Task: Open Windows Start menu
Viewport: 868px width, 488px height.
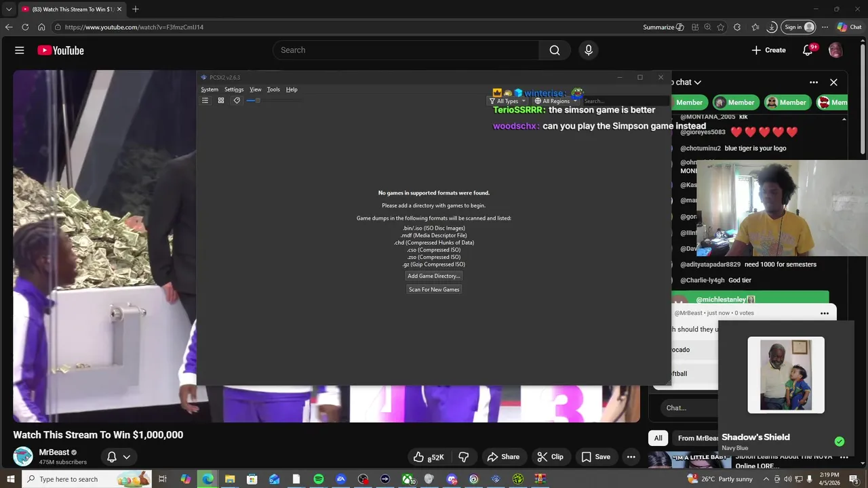Action: (11, 479)
